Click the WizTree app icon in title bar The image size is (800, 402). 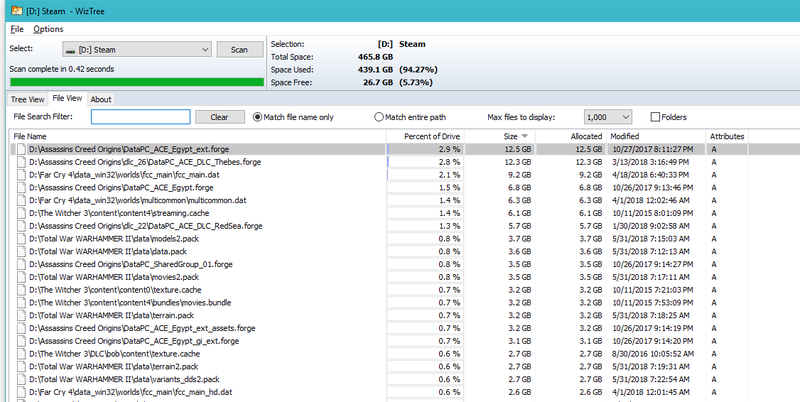pyautogui.click(x=17, y=11)
